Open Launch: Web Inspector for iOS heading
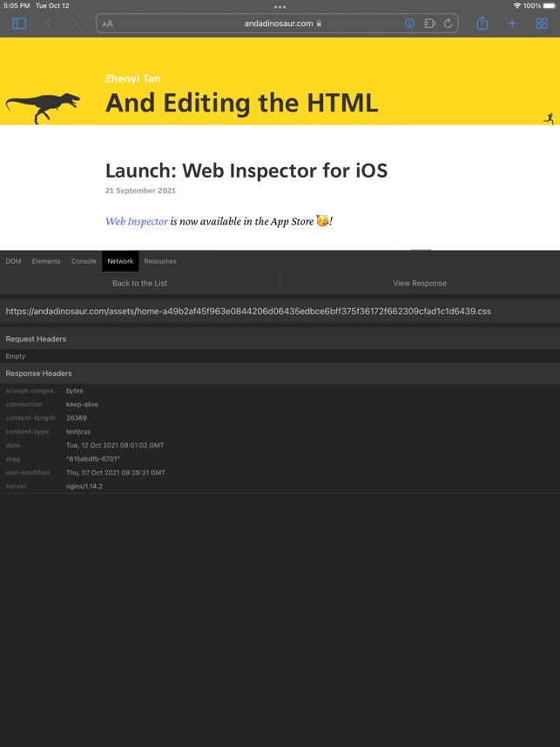 pyautogui.click(x=246, y=171)
